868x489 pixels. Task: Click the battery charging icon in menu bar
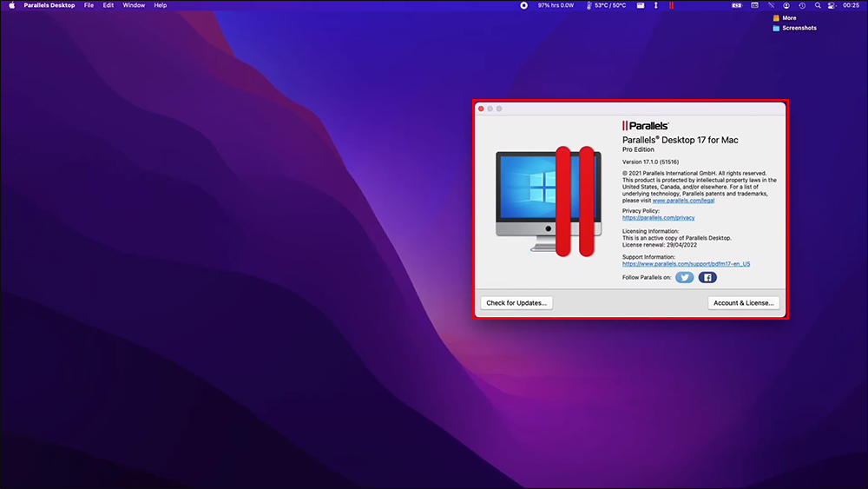coord(737,5)
